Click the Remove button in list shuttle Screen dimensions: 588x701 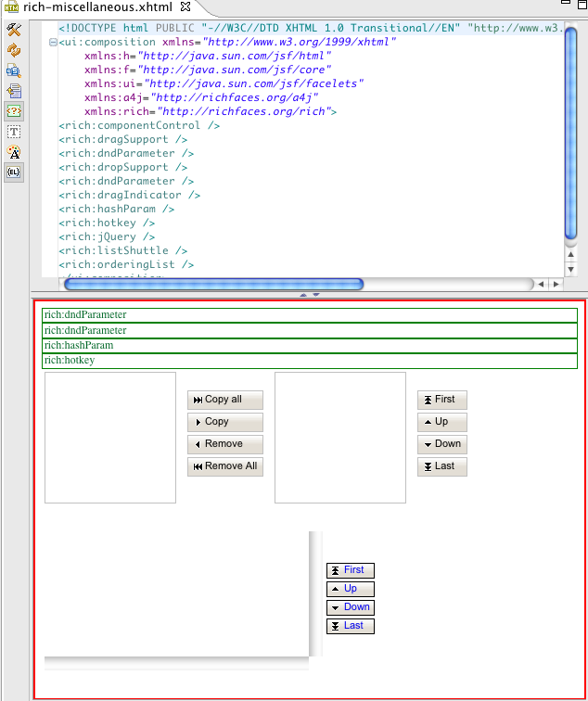225,444
